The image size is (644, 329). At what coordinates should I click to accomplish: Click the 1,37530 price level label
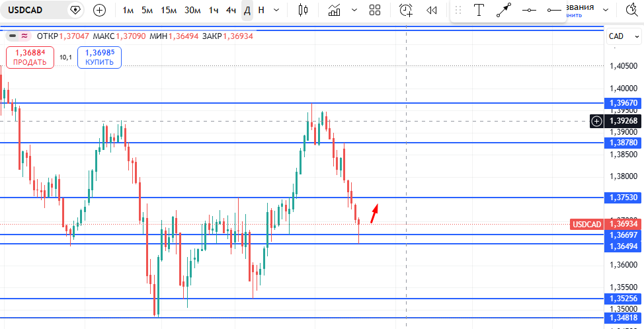(623, 198)
